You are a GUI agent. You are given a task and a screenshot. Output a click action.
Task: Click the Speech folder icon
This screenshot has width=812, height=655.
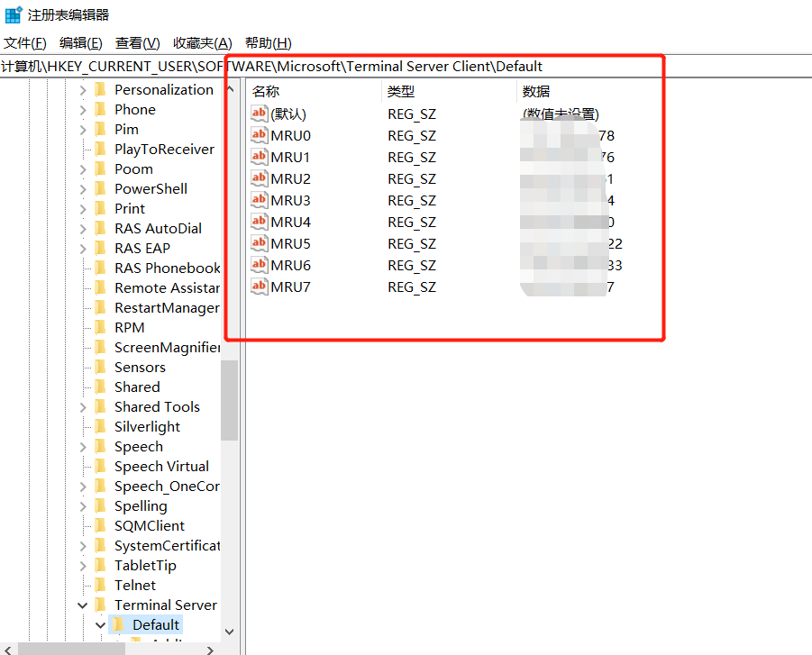point(100,446)
